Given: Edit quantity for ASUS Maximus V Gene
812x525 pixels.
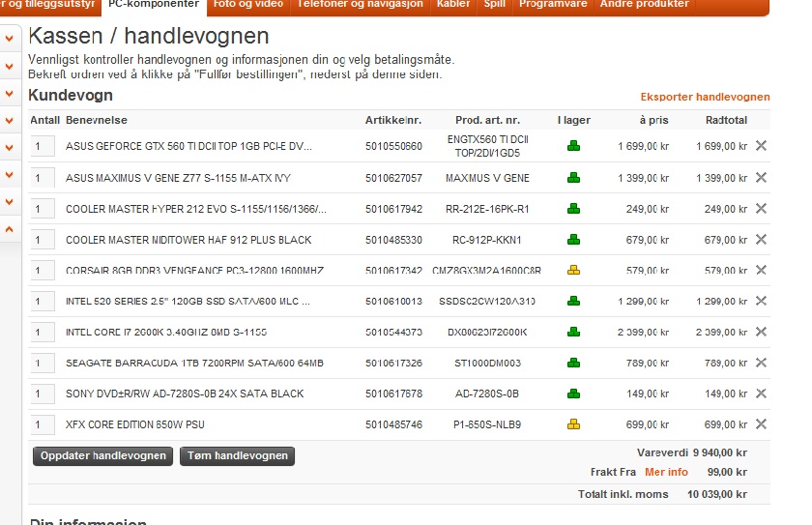Looking at the screenshot, I should 43,178.
